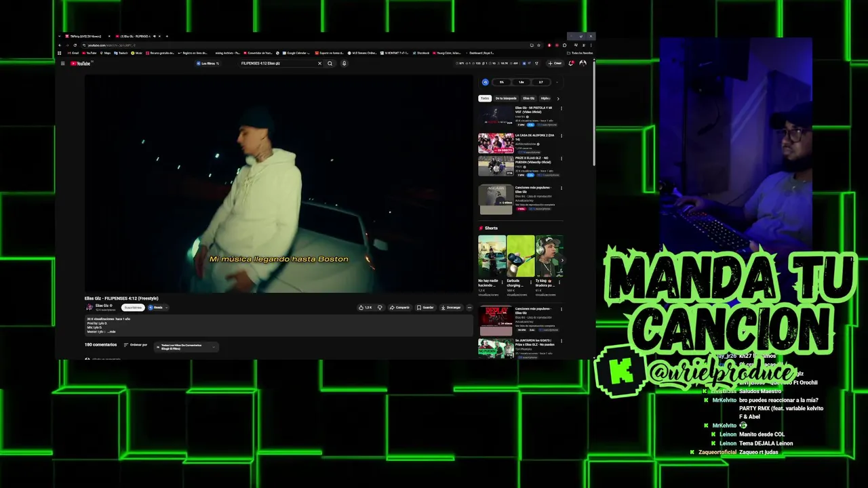The image size is (868, 488).
Task: Click the Descargar download button
Action: pyautogui.click(x=451, y=308)
